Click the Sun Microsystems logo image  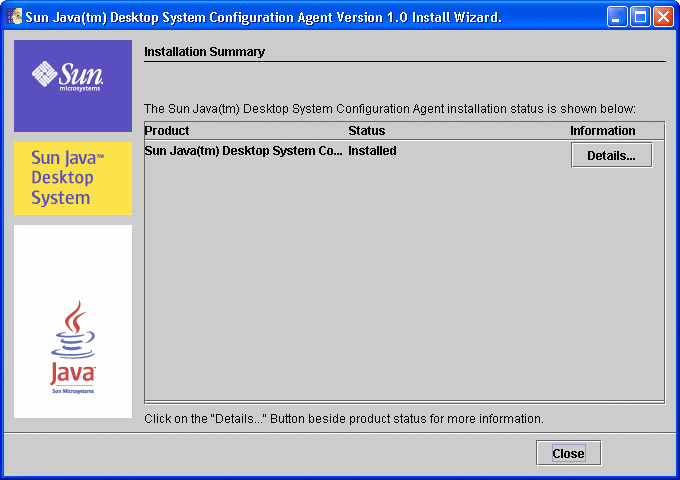tap(73, 86)
